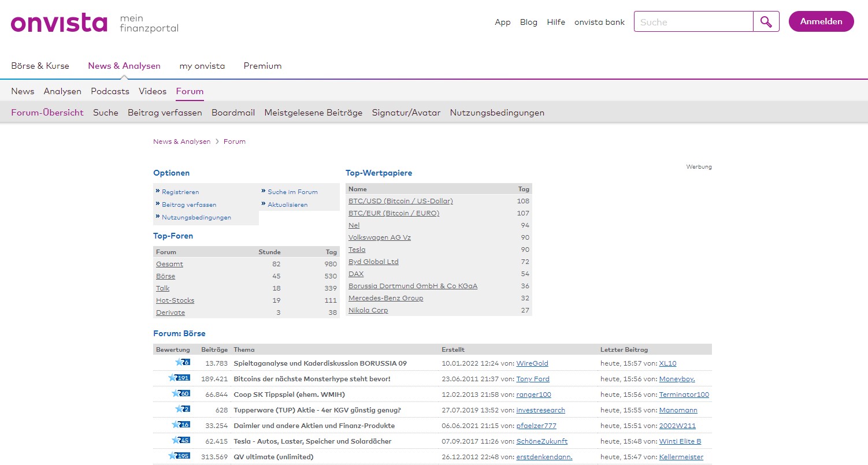Open Nutzungsbedingungen in the submenu bar
868x465 pixels.
coord(497,113)
